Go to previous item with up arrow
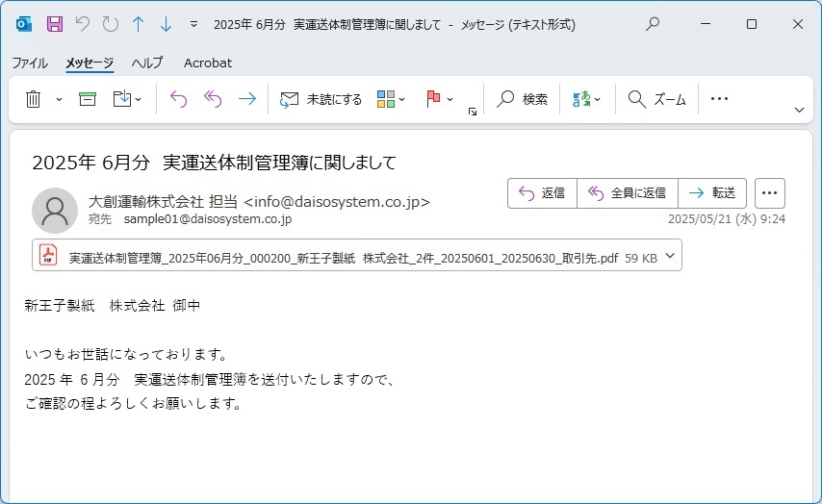Viewport: 822px width, 504px height. pos(139,24)
